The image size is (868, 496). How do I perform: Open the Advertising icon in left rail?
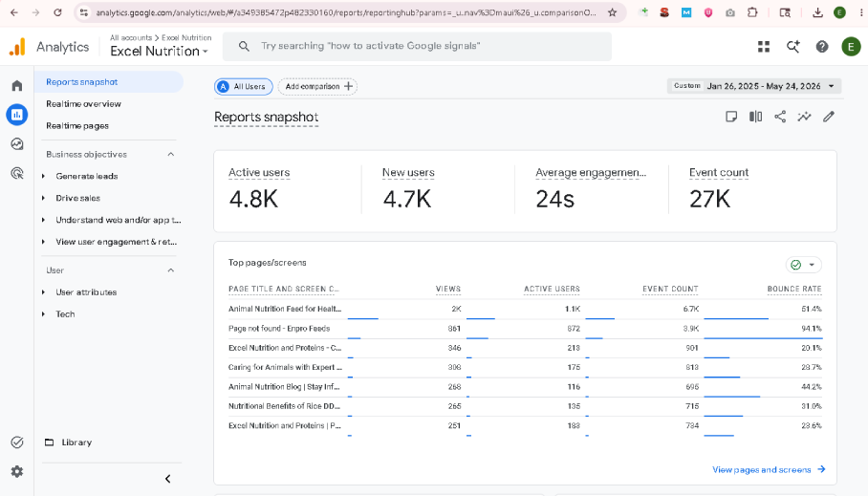(17, 173)
